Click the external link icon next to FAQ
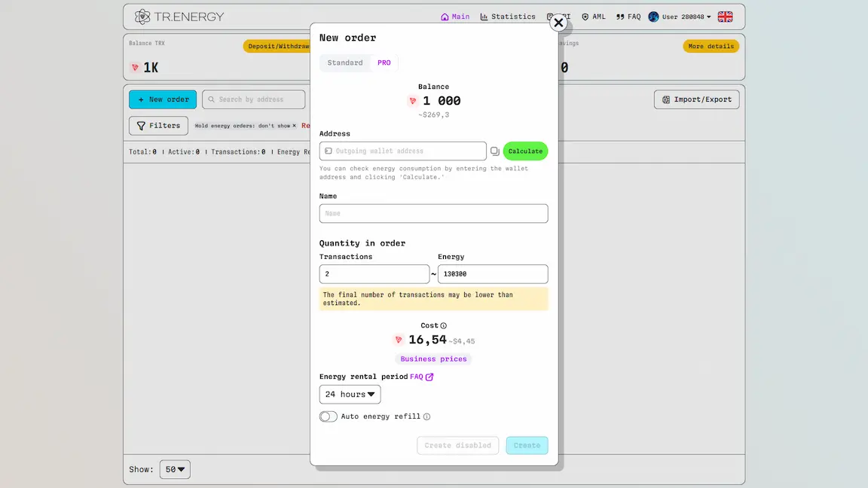The image size is (868, 488). click(x=429, y=377)
